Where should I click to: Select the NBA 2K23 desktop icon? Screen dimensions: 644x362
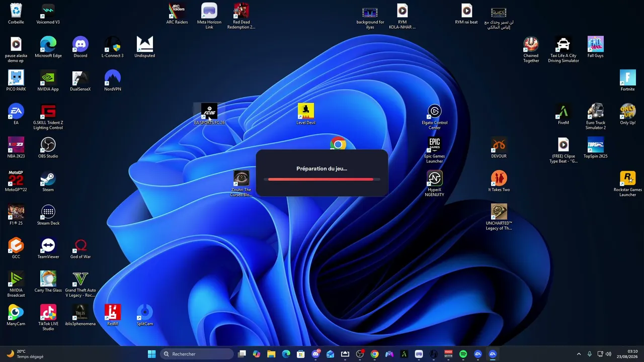(x=16, y=148)
